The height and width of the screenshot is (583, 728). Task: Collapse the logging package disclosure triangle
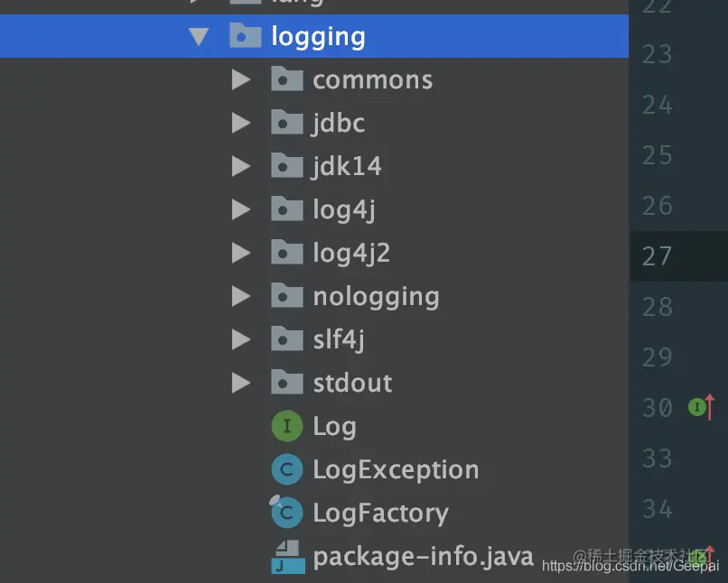198,36
